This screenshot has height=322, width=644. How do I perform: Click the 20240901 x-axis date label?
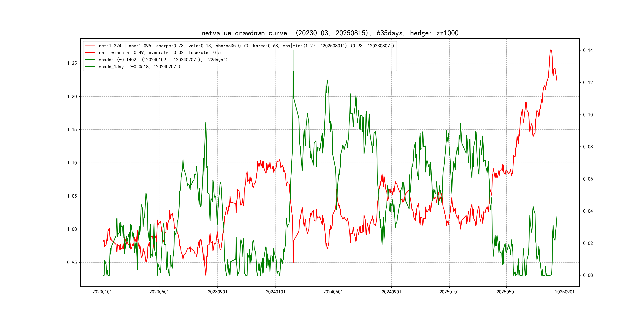(391, 292)
